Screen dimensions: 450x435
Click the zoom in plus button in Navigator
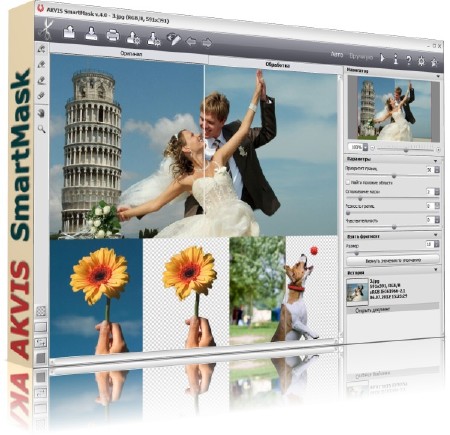[438, 150]
